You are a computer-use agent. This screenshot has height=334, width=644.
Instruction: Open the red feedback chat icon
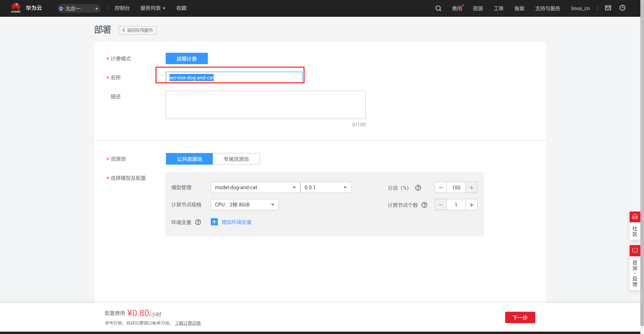(x=635, y=250)
